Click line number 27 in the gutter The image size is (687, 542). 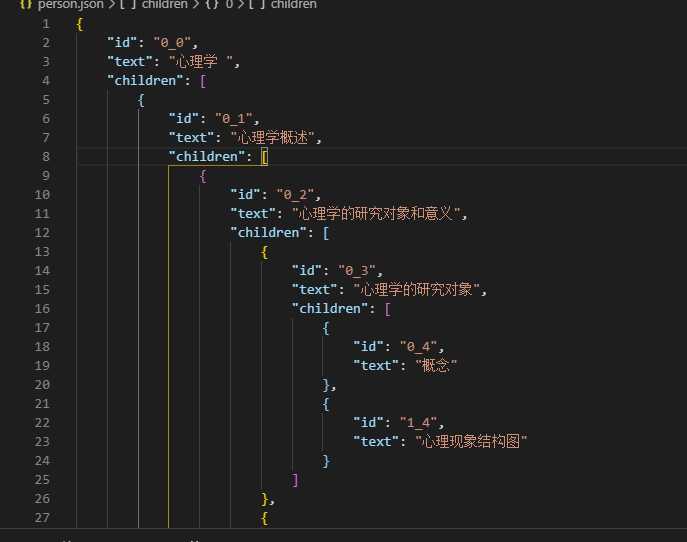click(42, 518)
